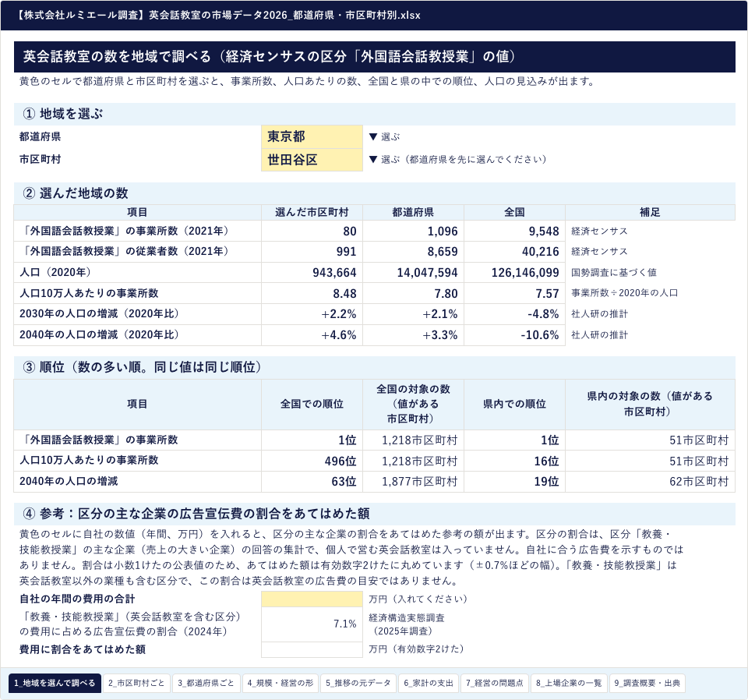Click the 従業者数 value 991
The image size is (748, 700).
pos(312,252)
